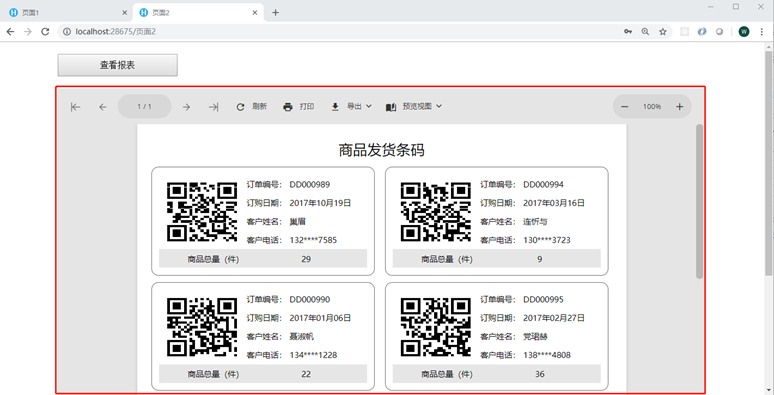The width and height of the screenshot is (774, 395).
Task: Click the address bar URL
Action: [x=116, y=32]
